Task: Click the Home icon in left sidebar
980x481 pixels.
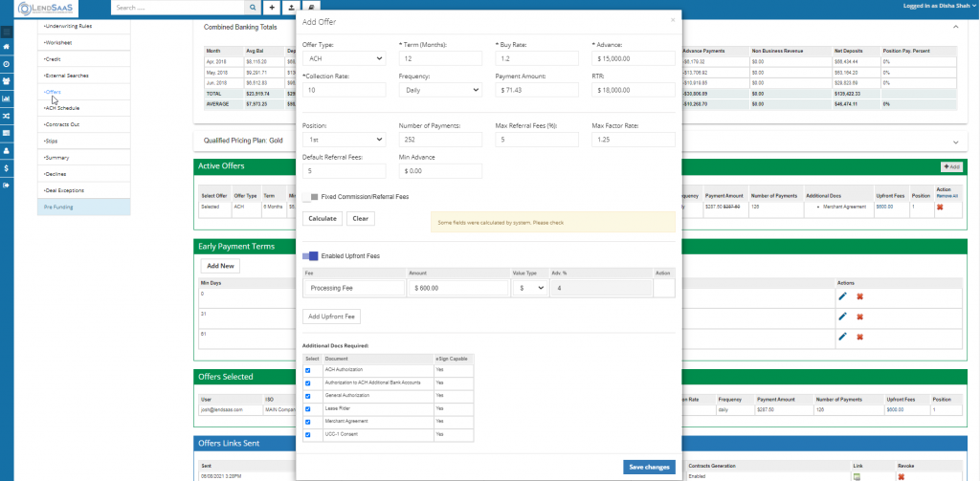Action: click(x=7, y=46)
